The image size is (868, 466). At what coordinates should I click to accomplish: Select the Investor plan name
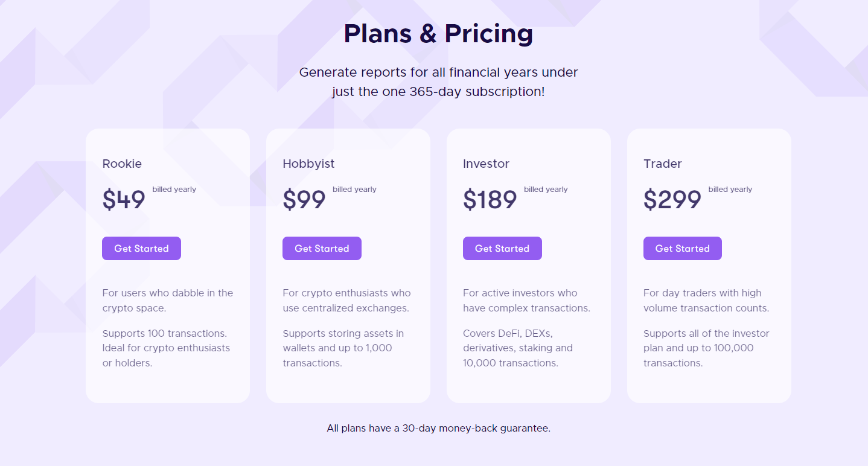click(x=486, y=164)
